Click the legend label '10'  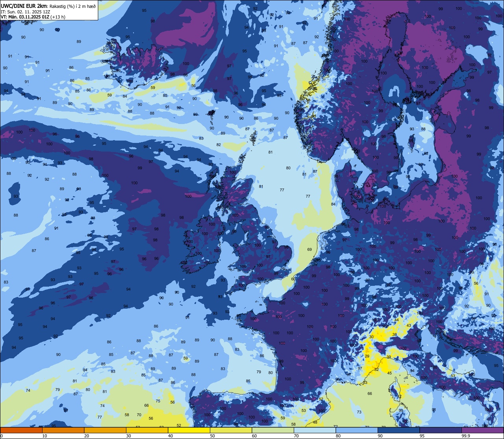point(44,436)
